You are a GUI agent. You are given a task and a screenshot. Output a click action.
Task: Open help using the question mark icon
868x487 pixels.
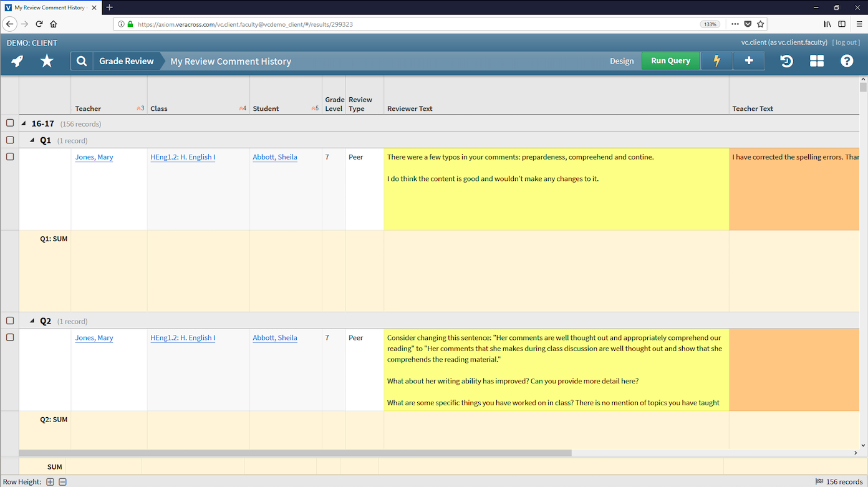tap(847, 61)
